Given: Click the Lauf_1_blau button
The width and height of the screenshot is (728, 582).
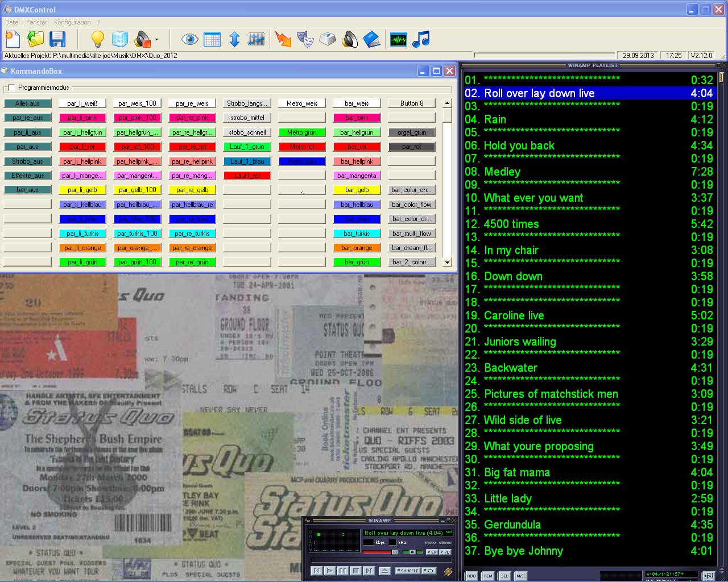Looking at the screenshot, I should click(x=247, y=161).
